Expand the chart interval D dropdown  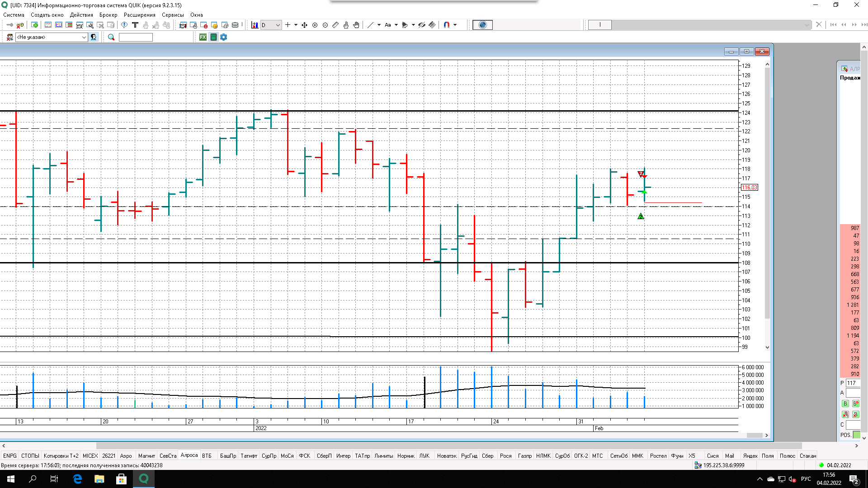278,25
